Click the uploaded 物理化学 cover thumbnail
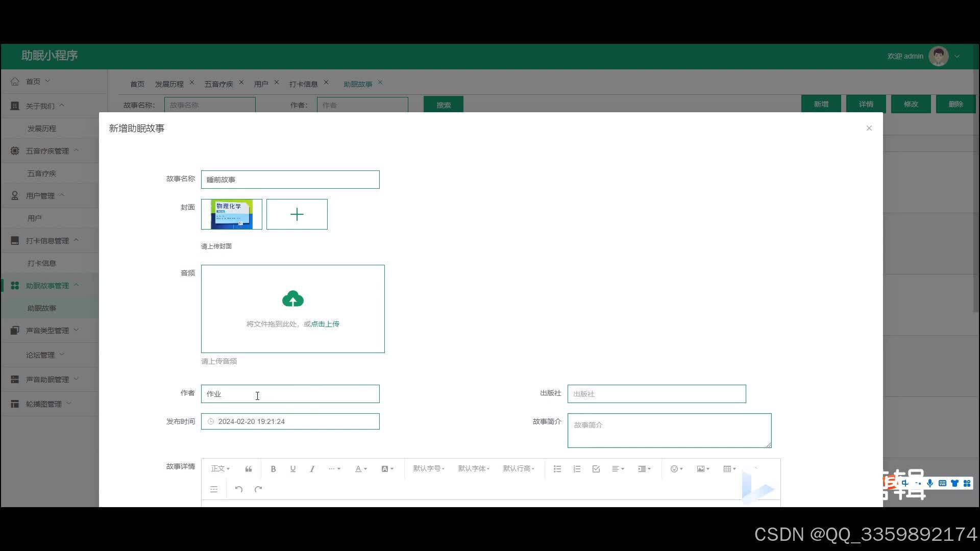This screenshot has width=980, height=551. tap(232, 214)
